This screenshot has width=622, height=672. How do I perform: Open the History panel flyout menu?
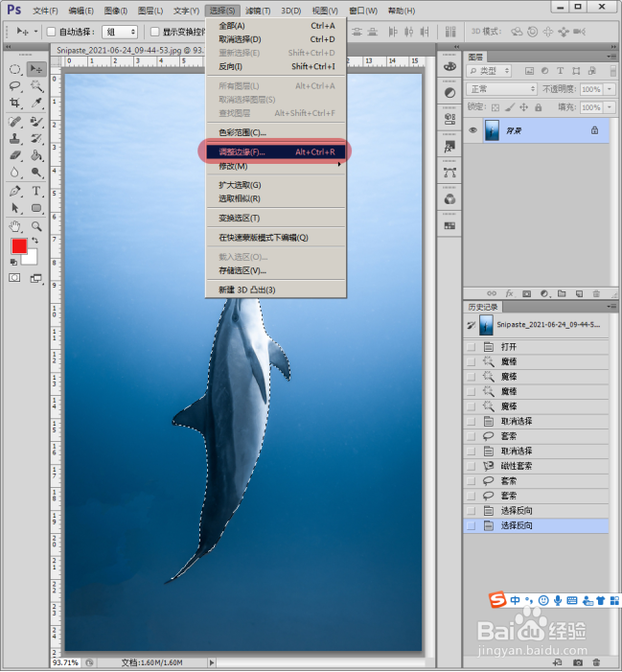point(611,307)
